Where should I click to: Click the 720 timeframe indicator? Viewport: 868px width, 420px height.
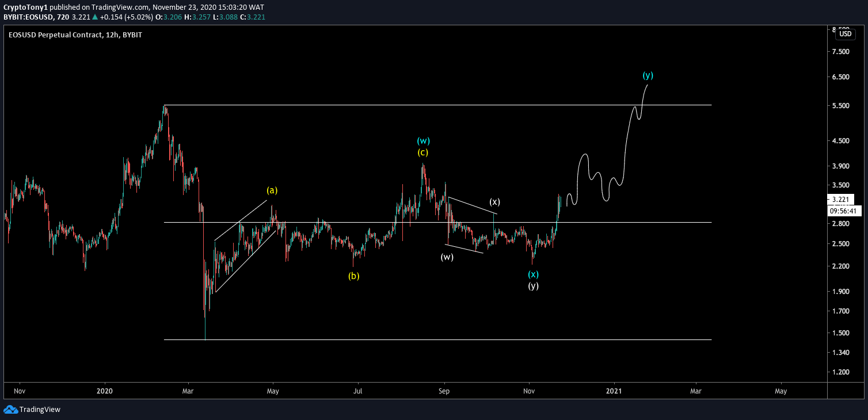click(63, 17)
